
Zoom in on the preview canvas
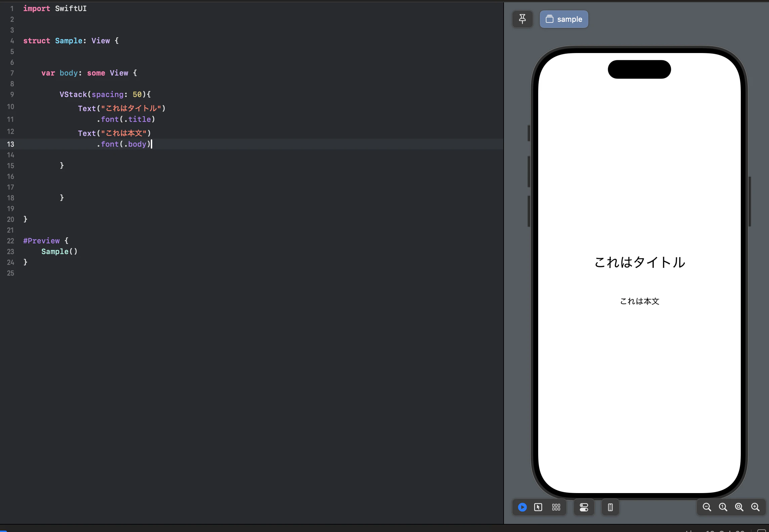coord(755,507)
